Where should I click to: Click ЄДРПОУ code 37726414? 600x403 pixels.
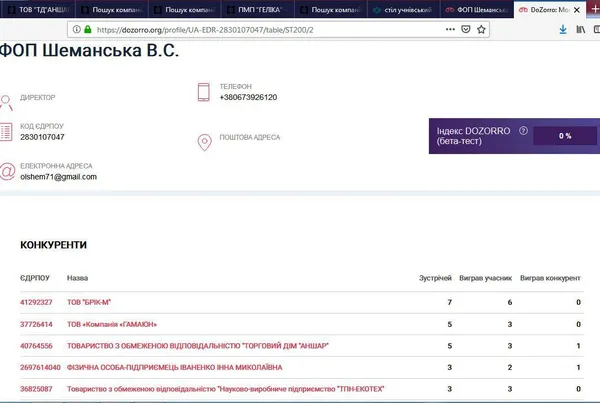[36, 325]
